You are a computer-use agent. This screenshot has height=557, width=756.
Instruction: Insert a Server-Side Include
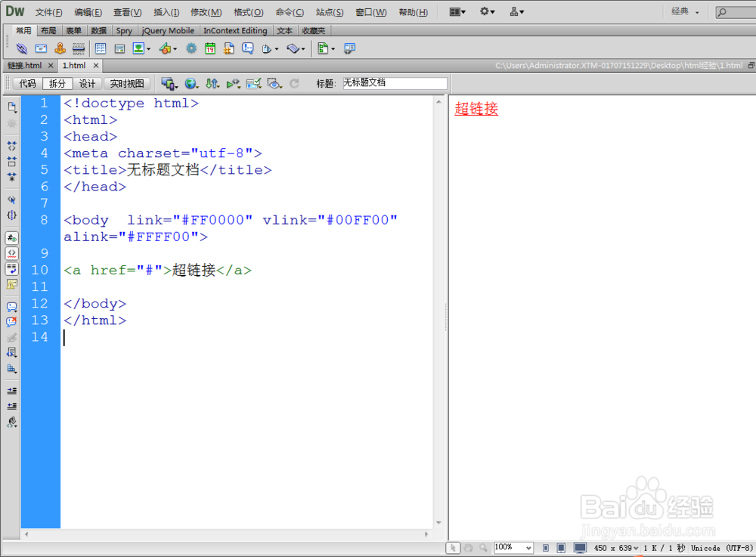click(229, 48)
